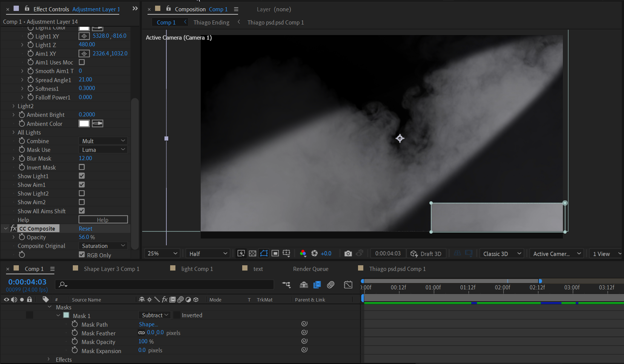The height and width of the screenshot is (364, 624).
Task: Select the Effect Controls panel tab
Action: (51, 9)
